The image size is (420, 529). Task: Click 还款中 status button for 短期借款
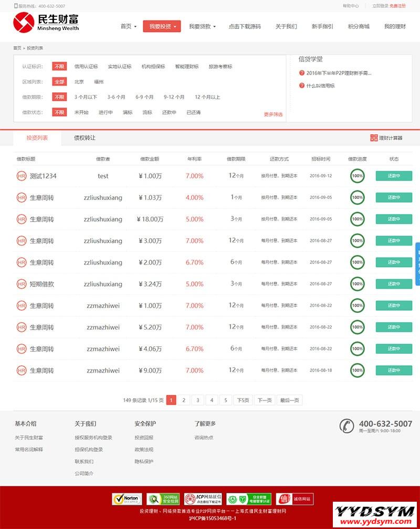394,284
